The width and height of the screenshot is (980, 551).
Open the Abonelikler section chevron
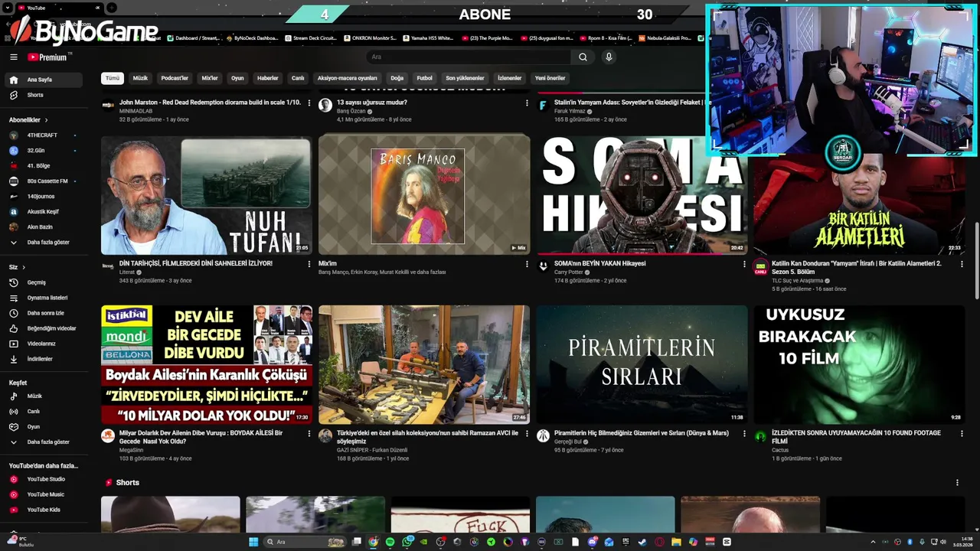pos(46,120)
